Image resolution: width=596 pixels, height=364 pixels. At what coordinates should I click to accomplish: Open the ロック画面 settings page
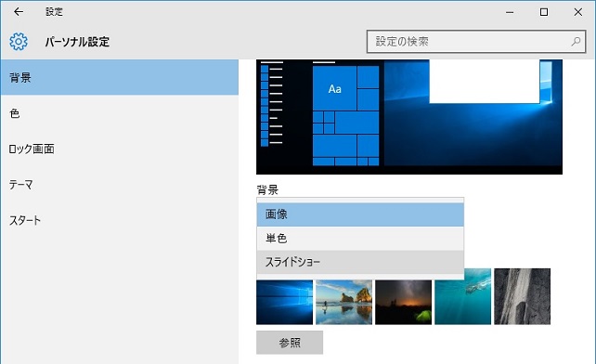[x=120, y=149]
